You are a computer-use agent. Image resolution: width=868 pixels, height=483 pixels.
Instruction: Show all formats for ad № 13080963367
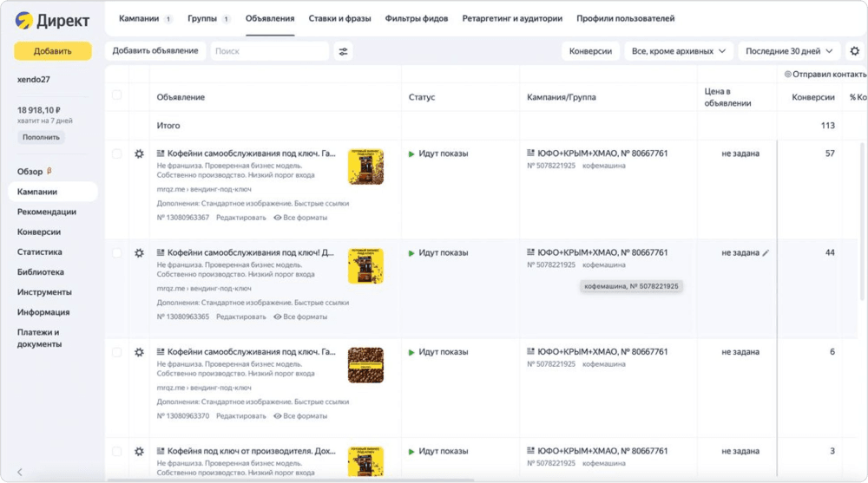point(300,218)
